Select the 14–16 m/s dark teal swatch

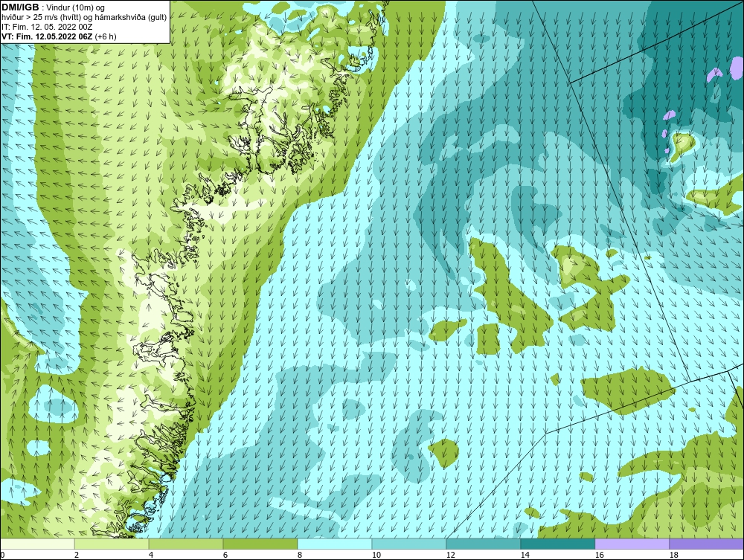point(558,544)
